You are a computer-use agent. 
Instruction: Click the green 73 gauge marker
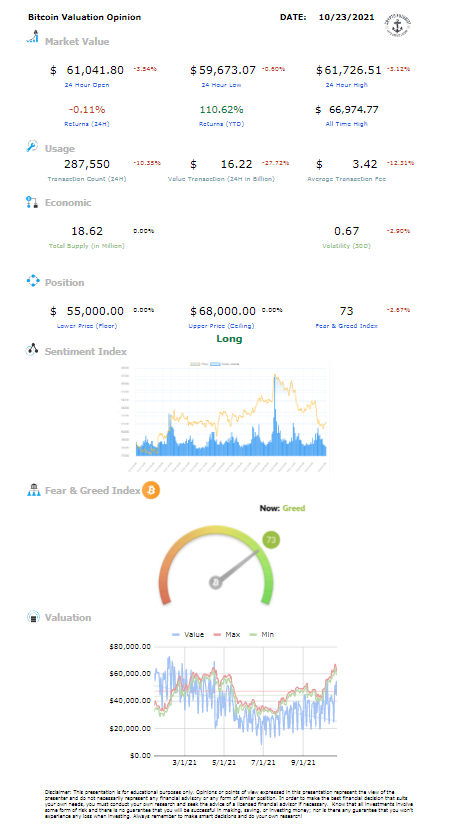pyautogui.click(x=271, y=541)
